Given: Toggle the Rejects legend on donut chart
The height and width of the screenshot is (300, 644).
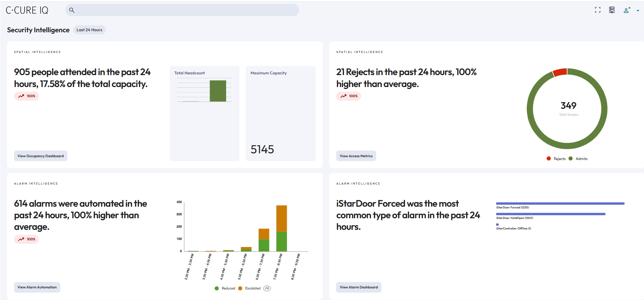Looking at the screenshot, I should click(556, 159).
